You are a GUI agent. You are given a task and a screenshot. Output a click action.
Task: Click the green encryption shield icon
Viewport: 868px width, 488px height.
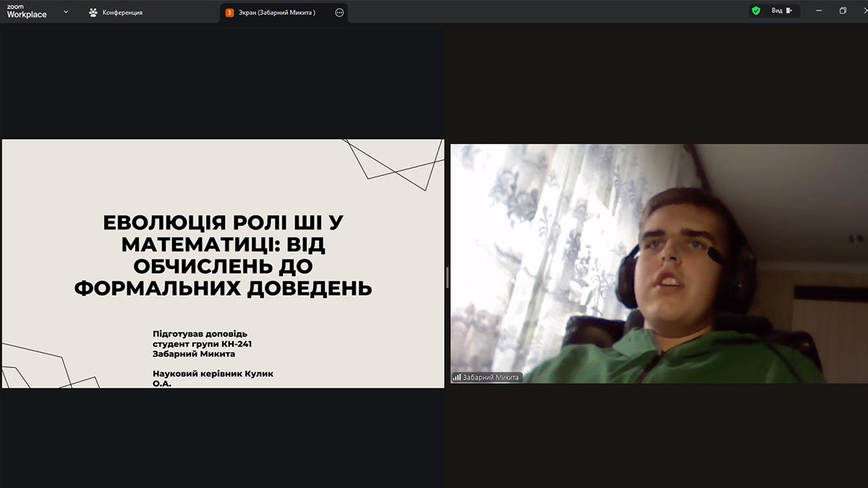coord(756,11)
